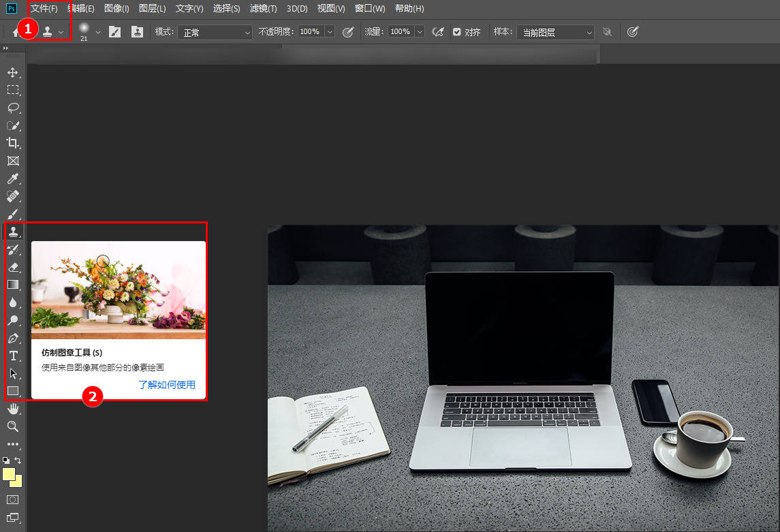
Task: Select the Hand tool
Action: (x=12, y=409)
